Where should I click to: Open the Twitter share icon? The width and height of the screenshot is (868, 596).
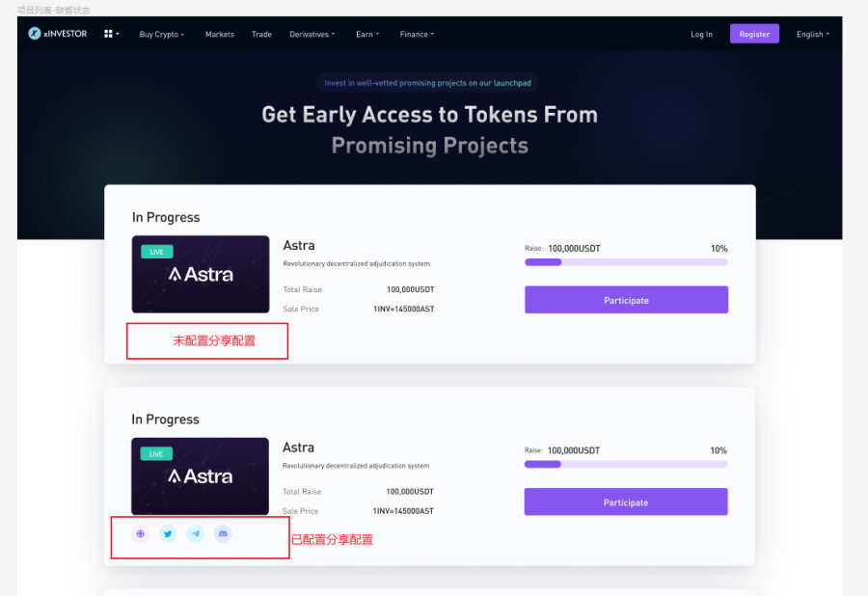[x=168, y=534]
